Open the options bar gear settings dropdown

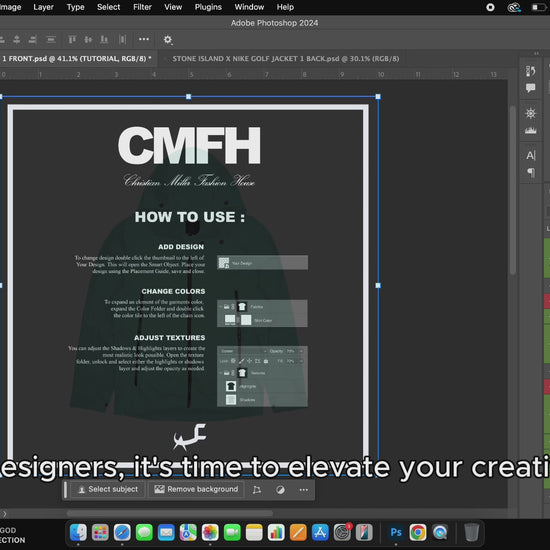point(168,40)
